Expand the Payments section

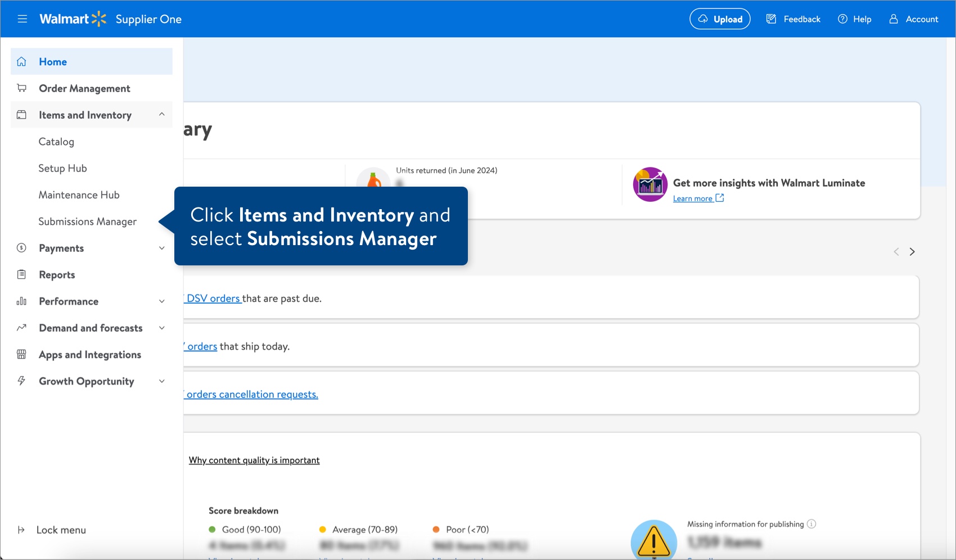(x=162, y=247)
